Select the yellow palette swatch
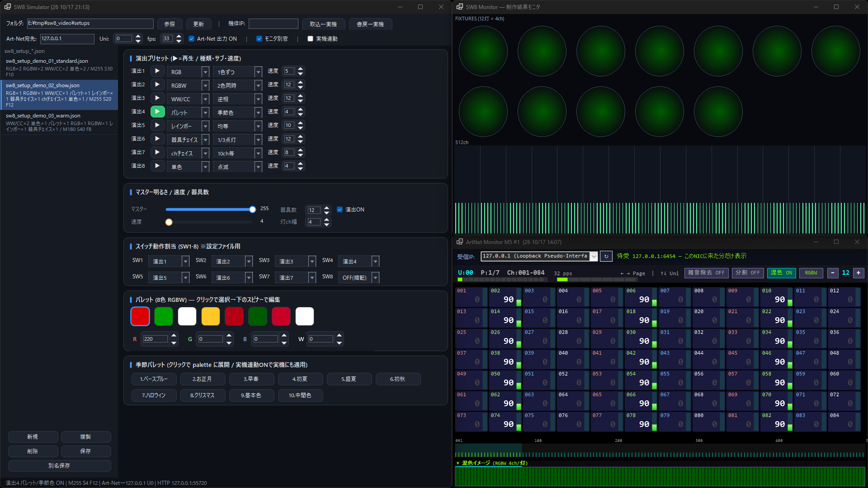Screen dimensions: 868x488 coord(211,316)
